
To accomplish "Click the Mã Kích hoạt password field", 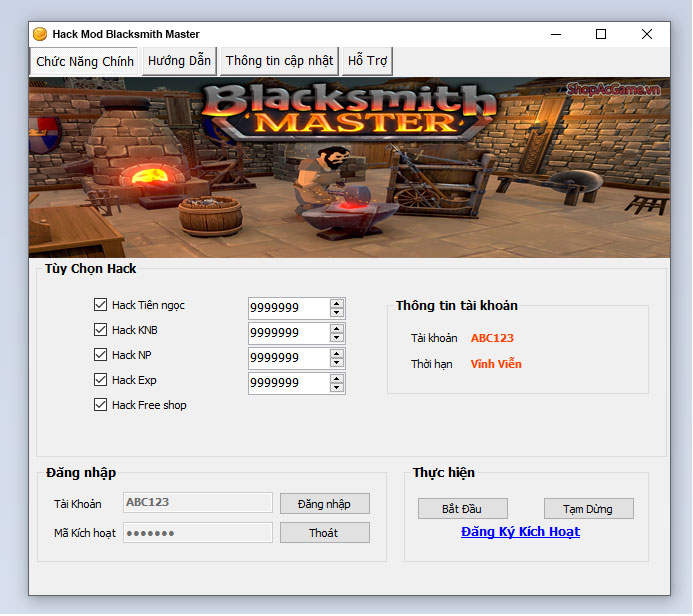I will click(x=198, y=533).
